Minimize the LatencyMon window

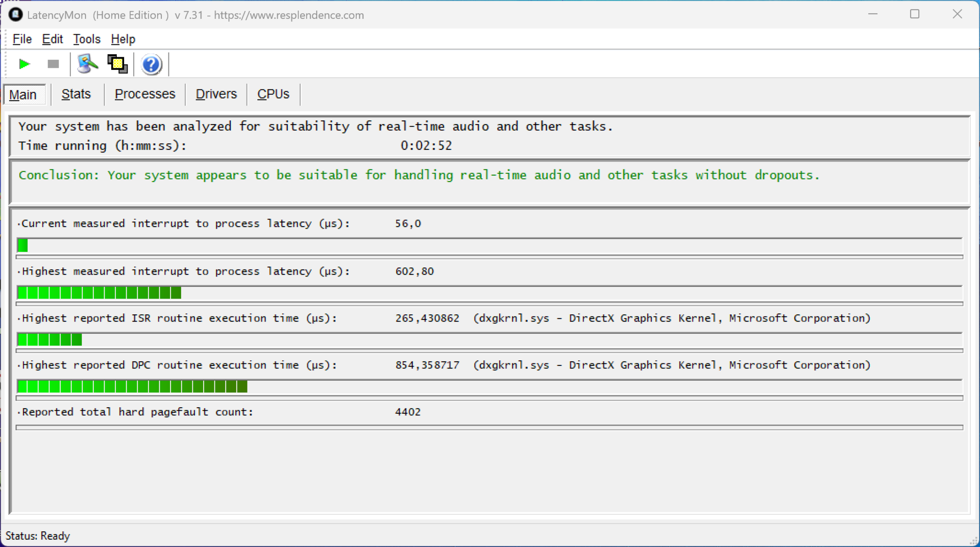[x=873, y=14]
